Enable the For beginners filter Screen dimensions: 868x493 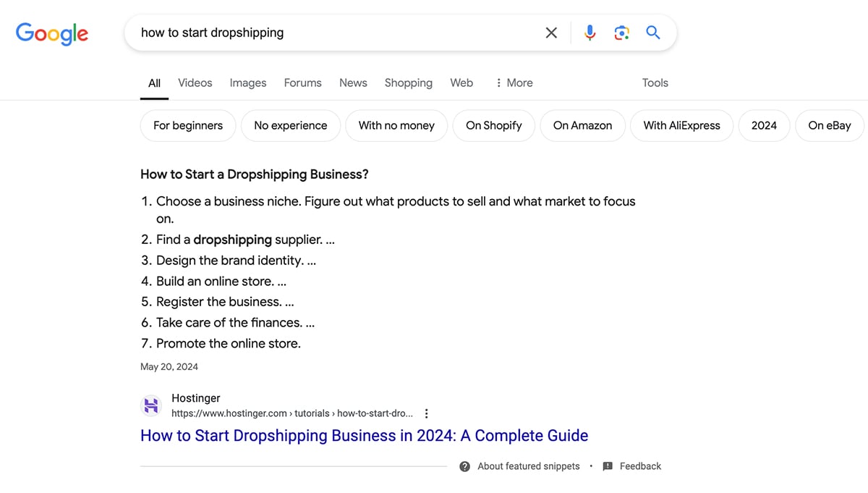[x=187, y=125]
